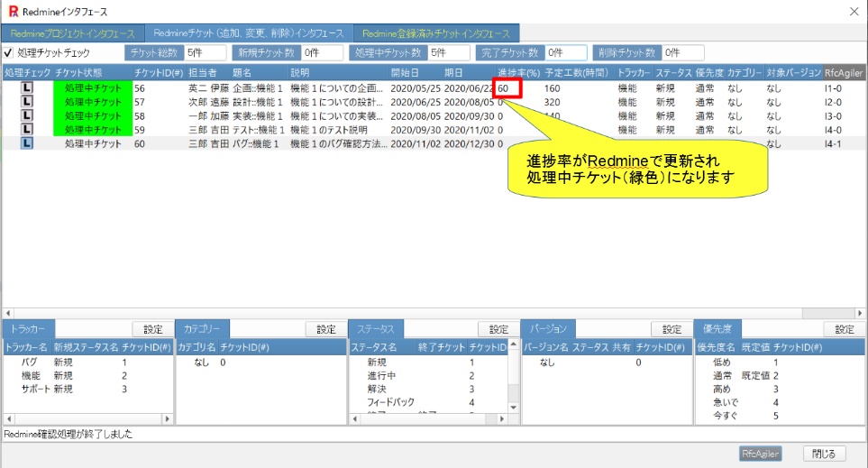This screenshot has width=868, height=468.
Task: Click the main ticket list's right scroll arrow
Action: tap(860, 313)
